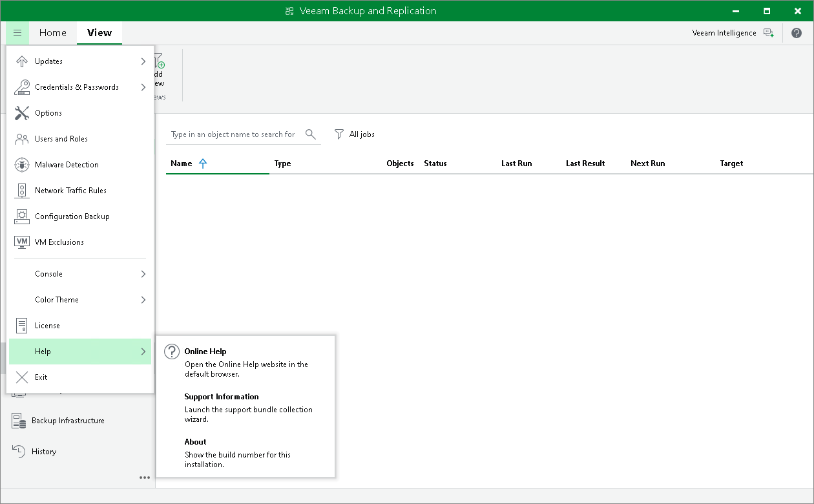This screenshot has height=504, width=814.
Task: Choose Exit from the main menu
Action: pyautogui.click(x=80, y=377)
